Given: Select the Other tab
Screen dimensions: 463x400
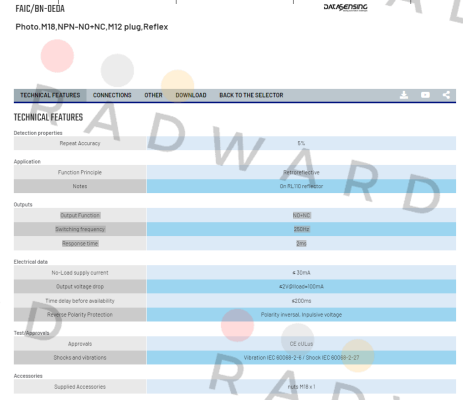Looking at the screenshot, I should pyautogui.click(x=153, y=95).
